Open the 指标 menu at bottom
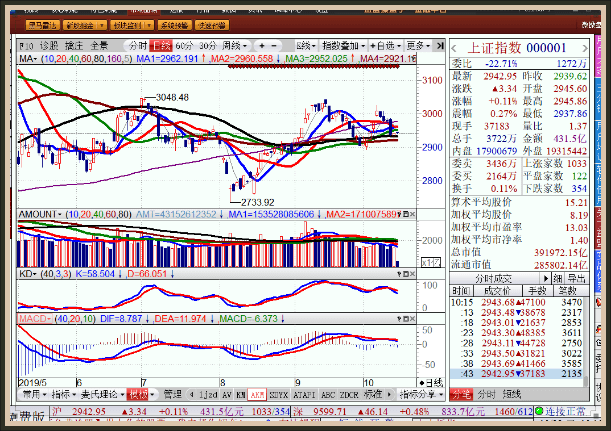 64,395
